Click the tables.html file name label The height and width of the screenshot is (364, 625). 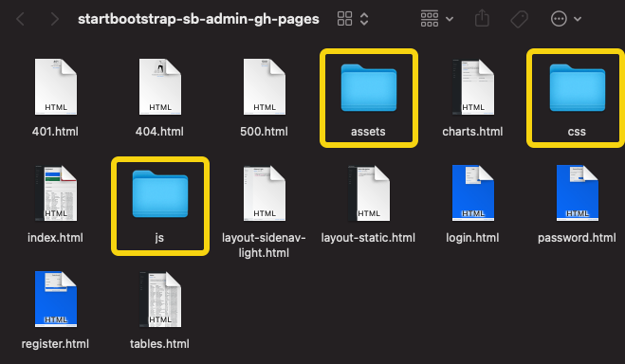(159, 344)
